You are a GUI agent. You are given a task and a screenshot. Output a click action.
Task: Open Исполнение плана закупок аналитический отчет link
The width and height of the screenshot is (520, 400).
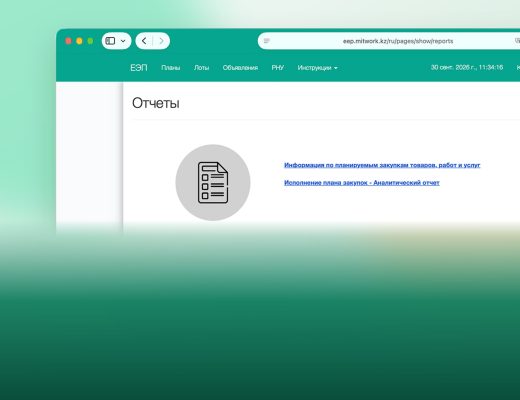(362, 183)
